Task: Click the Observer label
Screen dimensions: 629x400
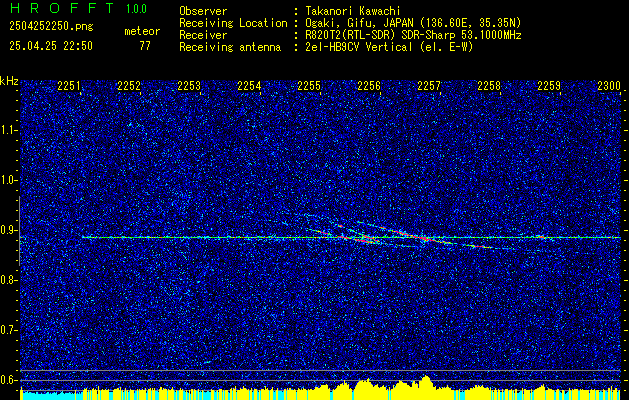Action: tap(203, 11)
